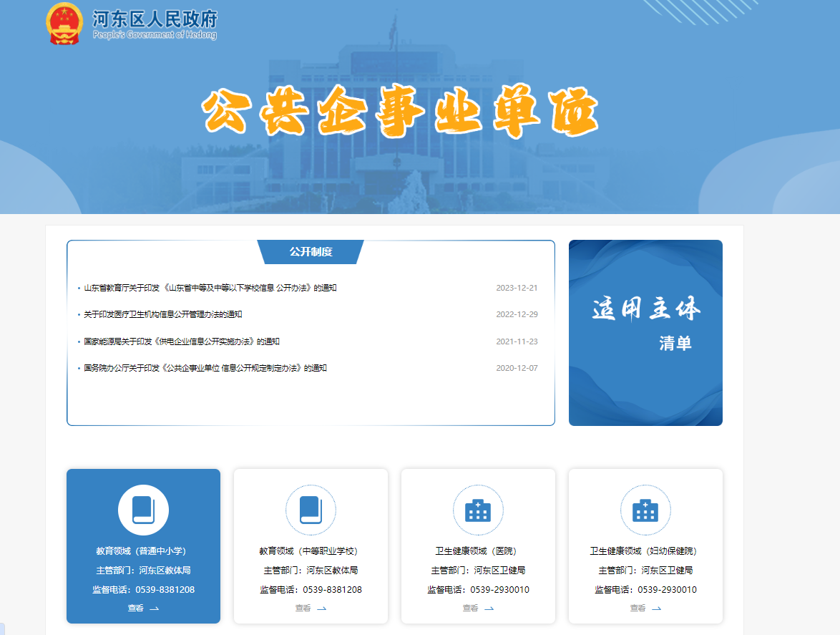Screen dimensions: 840x635
Task: Click 监督电话 0539-8381208 on the 中等职业学校 card
Action: pyautogui.click(x=311, y=589)
